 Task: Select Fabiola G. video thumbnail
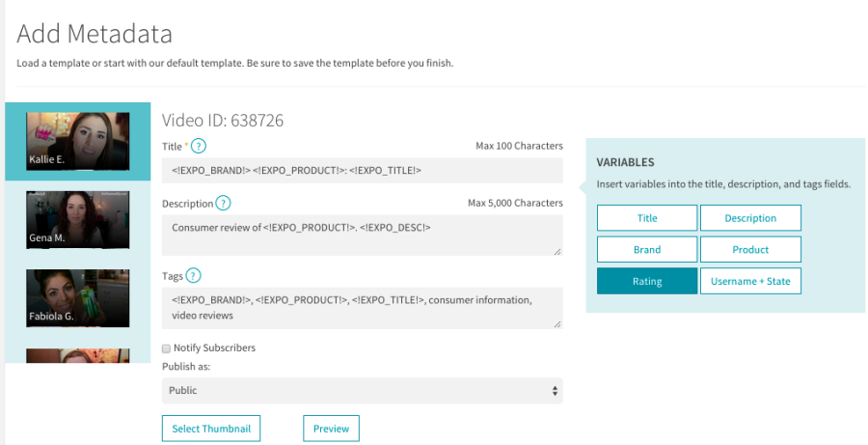pos(78,297)
